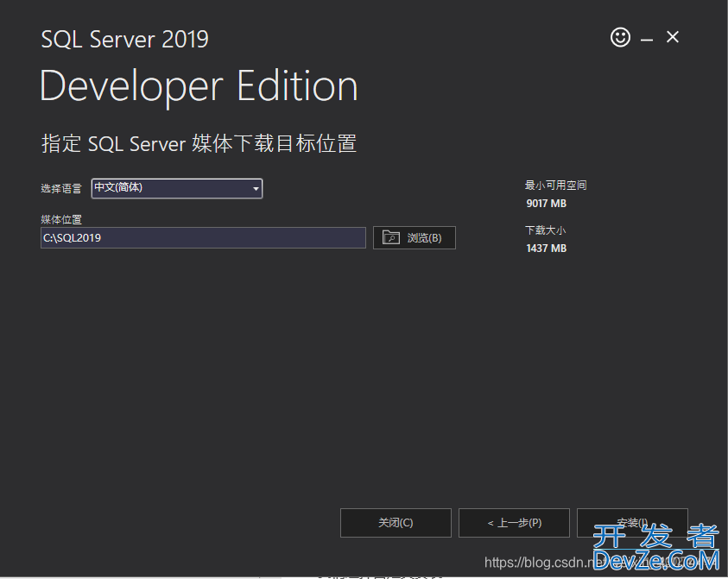
Task: Click the 选择语言 label
Action: pyautogui.click(x=61, y=188)
